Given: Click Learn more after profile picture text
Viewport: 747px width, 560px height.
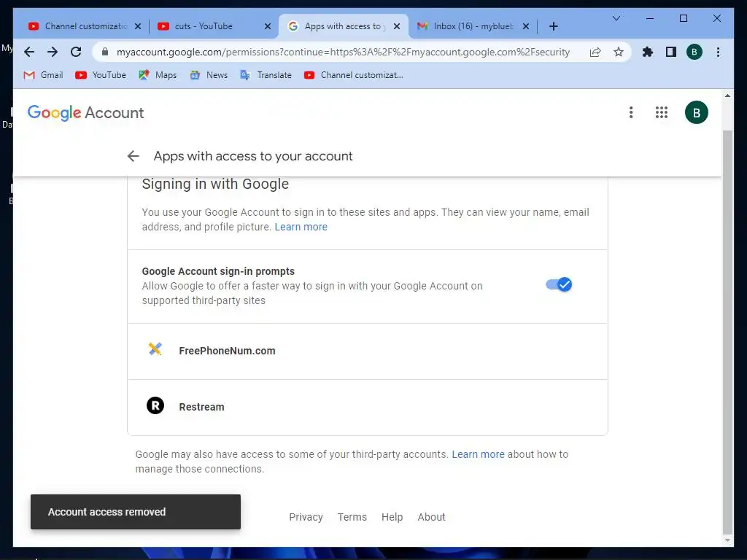Looking at the screenshot, I should point(301,227).
